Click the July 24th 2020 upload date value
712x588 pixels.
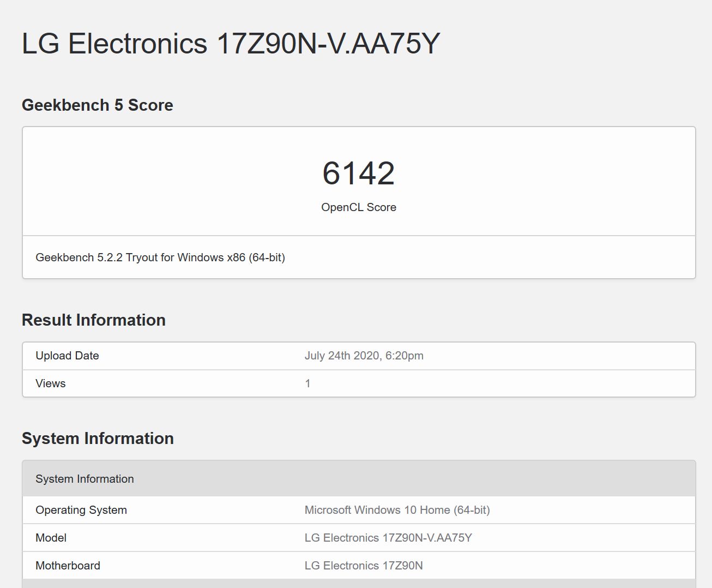364,356
